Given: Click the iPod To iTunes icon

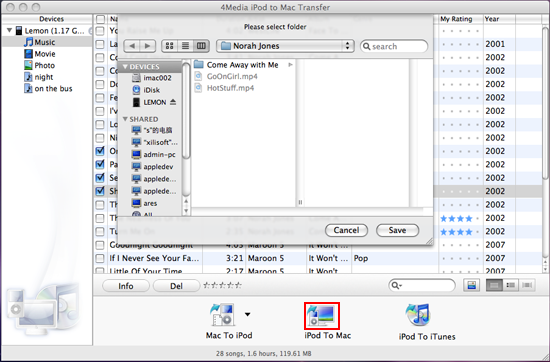Looking at the screenshot, I should tap(418, 315).
